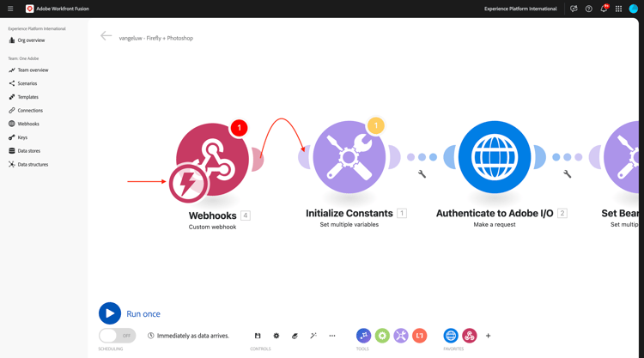This screenshot has width=644, height=358.
Task: Click module number 2 beside Authenticate
Action: [562, 213]
